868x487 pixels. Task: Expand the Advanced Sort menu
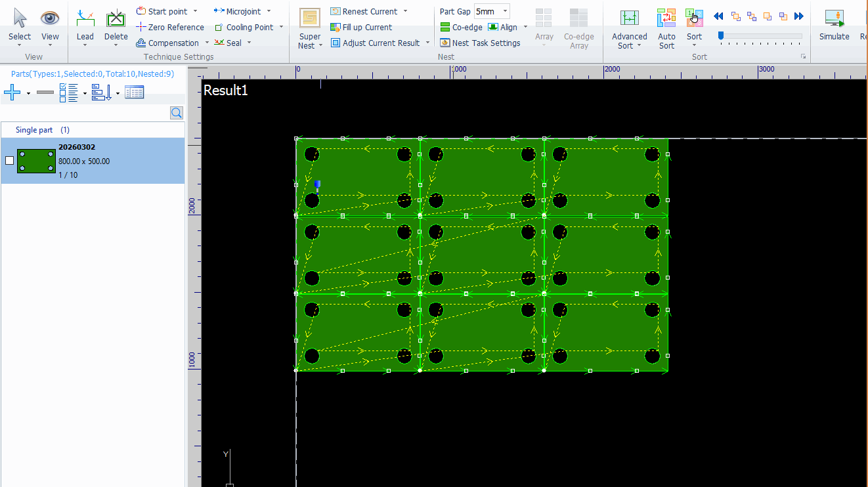(x=629, y=45)
